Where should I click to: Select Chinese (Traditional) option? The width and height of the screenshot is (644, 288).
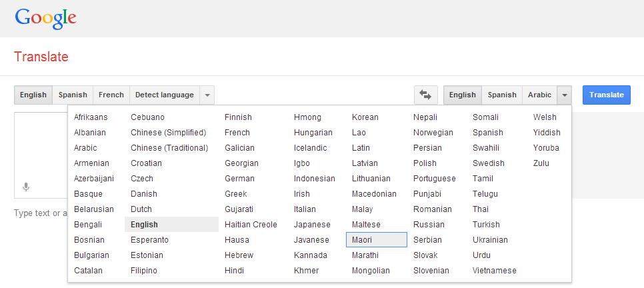(169, 148)
